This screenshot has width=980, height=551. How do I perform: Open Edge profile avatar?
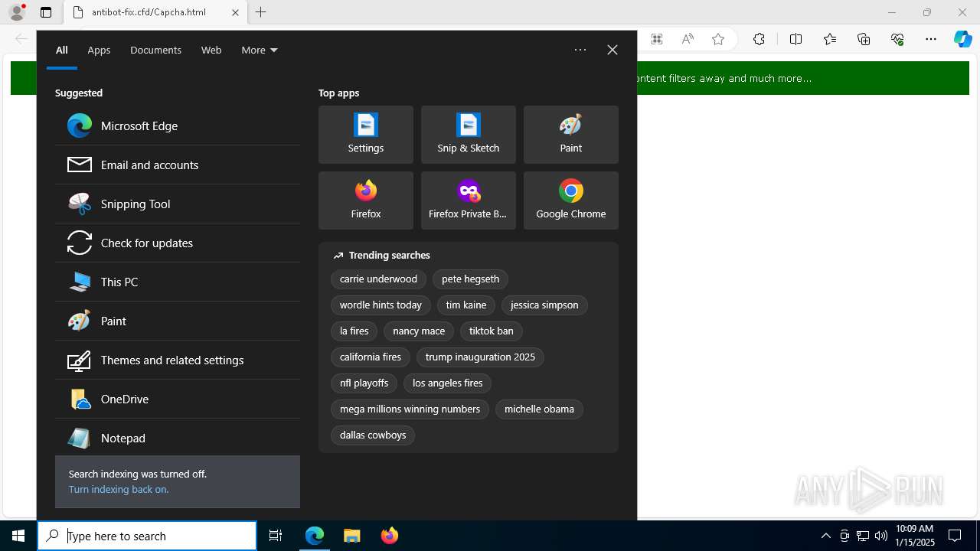(x=17, y=12)
